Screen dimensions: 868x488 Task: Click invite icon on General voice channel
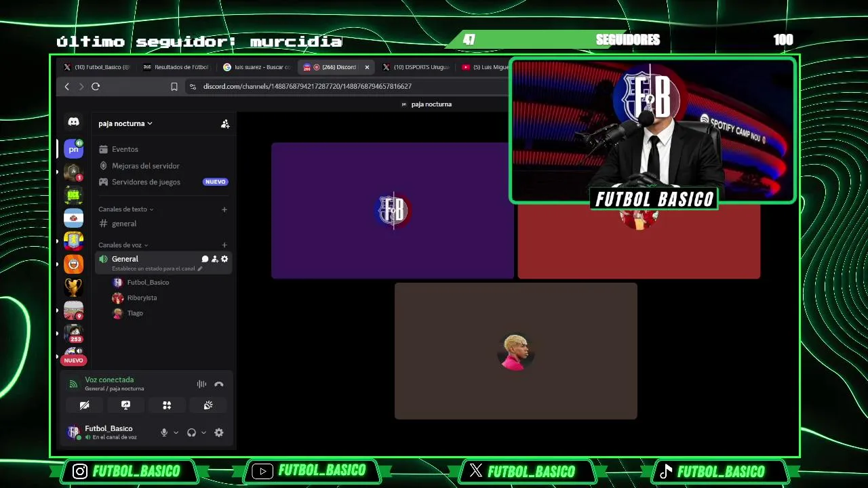214,259
